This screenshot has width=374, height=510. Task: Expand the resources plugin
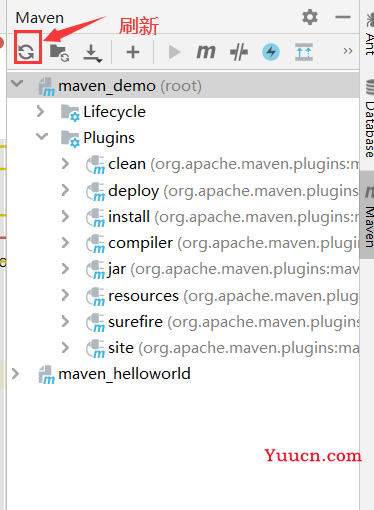coord(65,295)
